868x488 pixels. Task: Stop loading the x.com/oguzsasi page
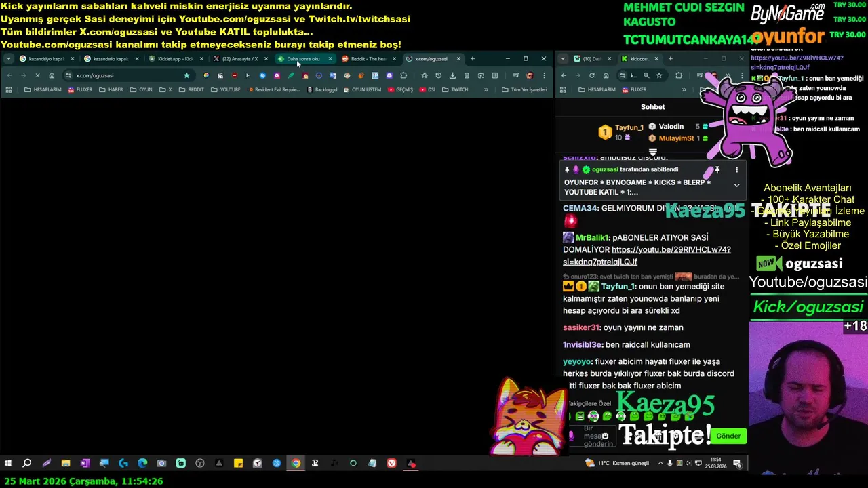pyautogui.click(x=37, y=75)
